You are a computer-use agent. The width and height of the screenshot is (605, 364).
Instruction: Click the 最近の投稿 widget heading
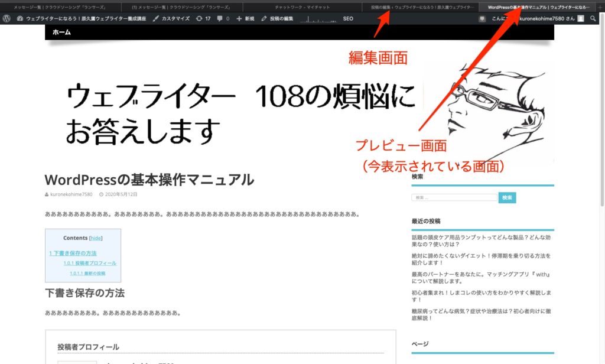coord(426,221)
